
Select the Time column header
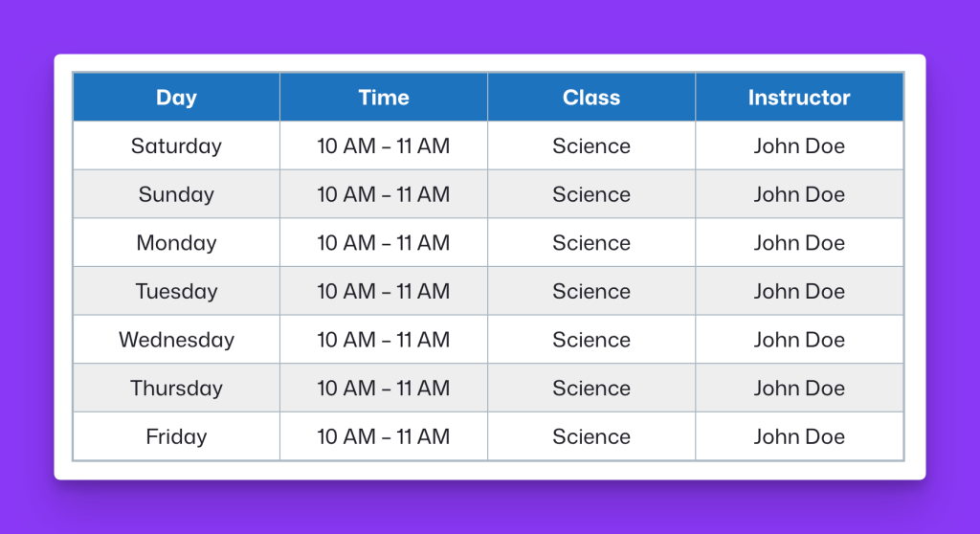point(384,97)
